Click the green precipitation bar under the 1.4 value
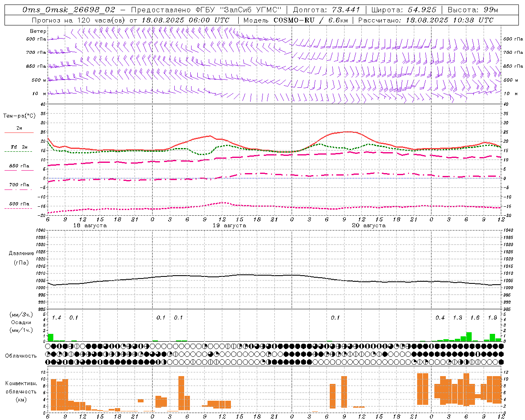This screenshot has width=525, height=420. (x=50, y=338)
